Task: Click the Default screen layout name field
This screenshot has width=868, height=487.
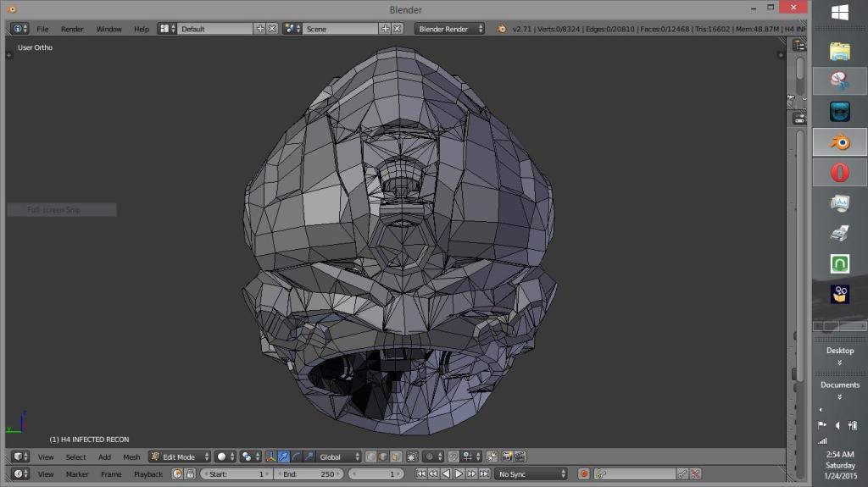Action: click(x=214, y=29)
